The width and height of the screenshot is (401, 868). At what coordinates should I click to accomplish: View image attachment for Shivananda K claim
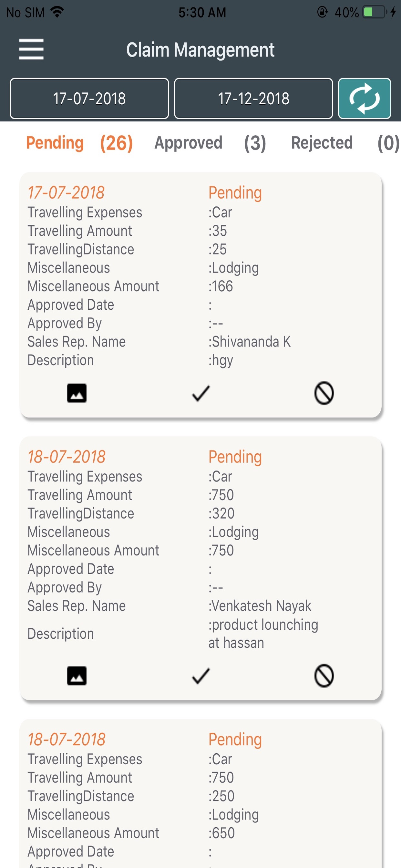[x=77, y=393]
